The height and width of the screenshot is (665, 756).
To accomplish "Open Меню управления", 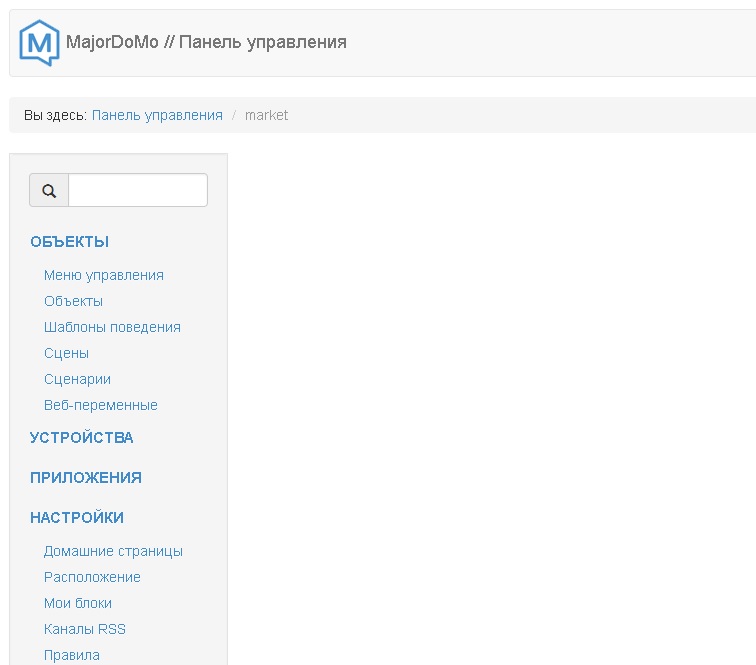I will pos(104,275).
